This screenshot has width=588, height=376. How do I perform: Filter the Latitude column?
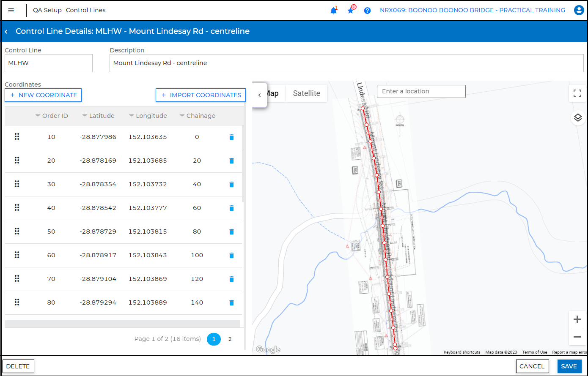85,116
